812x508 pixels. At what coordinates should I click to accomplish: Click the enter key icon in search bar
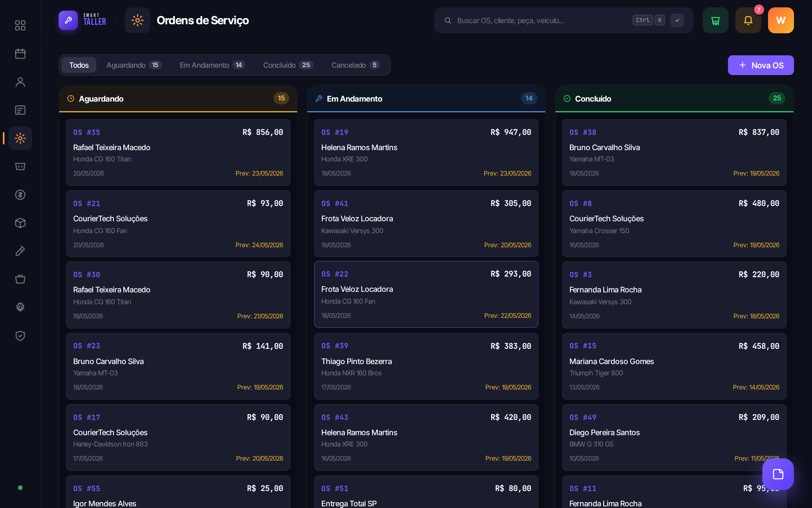click(677, 20)
